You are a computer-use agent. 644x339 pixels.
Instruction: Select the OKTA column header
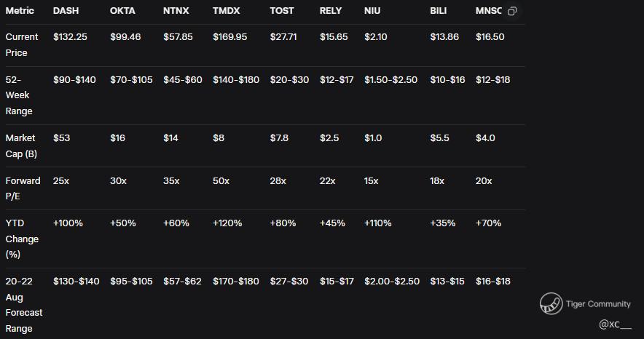(122, 11)
